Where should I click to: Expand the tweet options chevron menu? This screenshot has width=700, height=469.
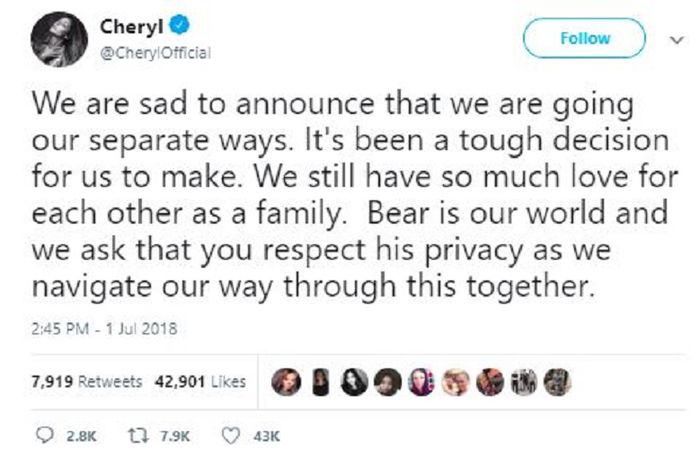(x=672, y=38)
